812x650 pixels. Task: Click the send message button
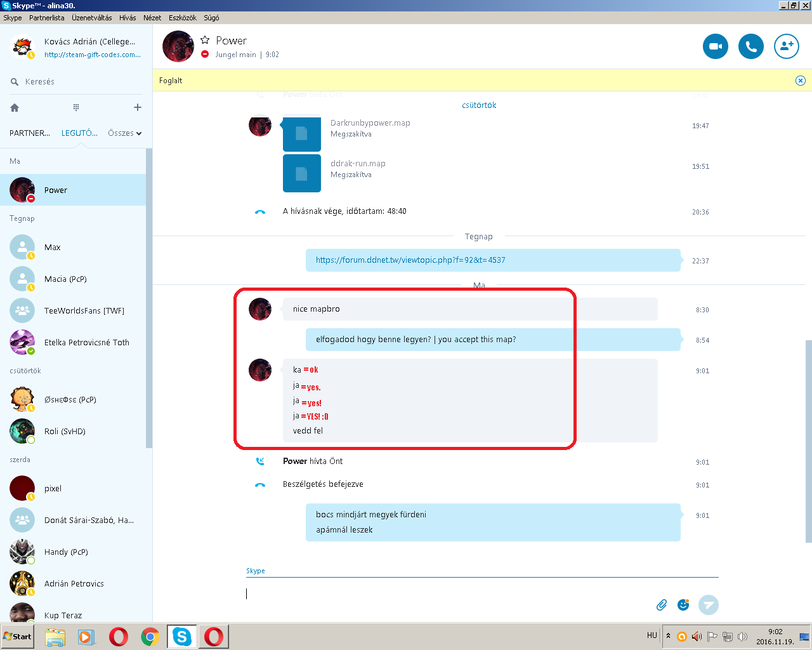tap(708, 605)
